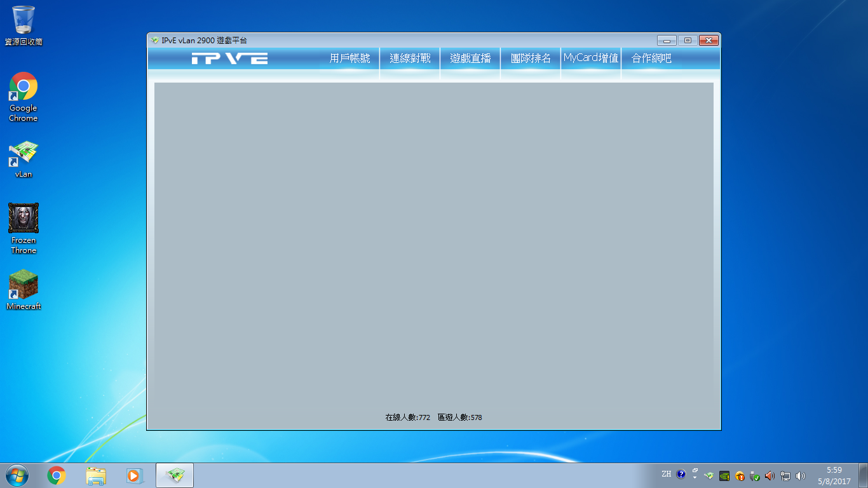
Task: Open File Explorer from the taskbar
Action: (x=96, y=475)
